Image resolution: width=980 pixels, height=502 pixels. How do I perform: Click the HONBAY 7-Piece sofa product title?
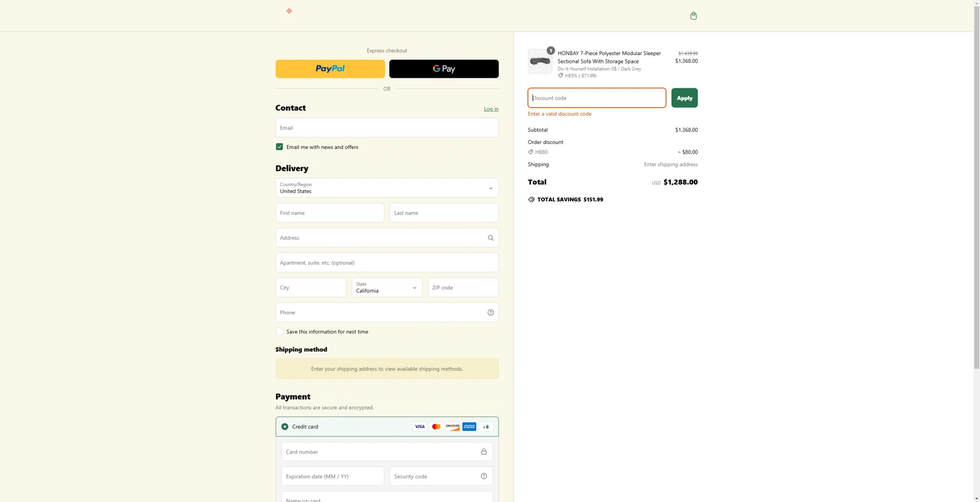(x=609, y=58)
